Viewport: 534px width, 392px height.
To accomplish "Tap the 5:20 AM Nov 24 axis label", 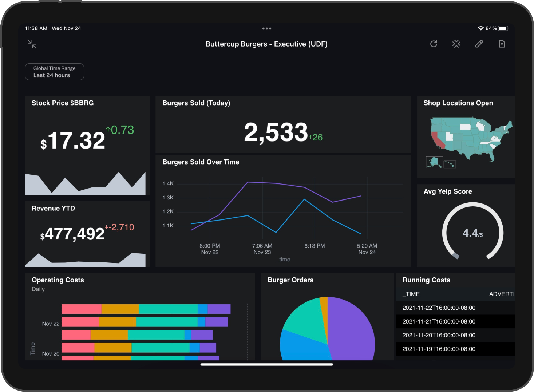I will coord(367,249).
